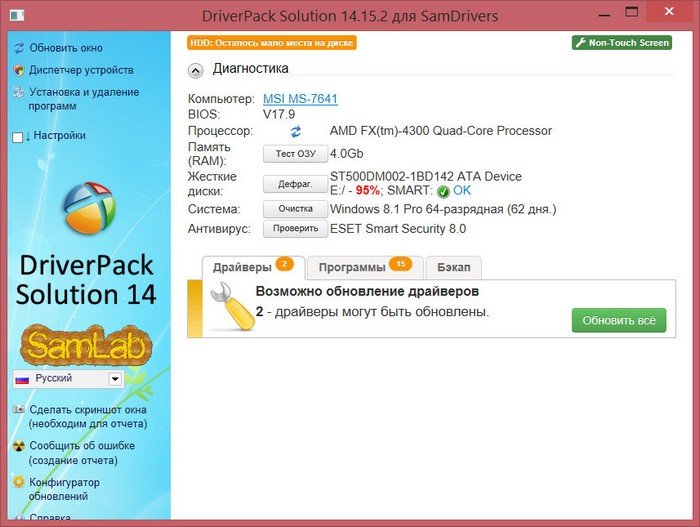Open the Русский language dropdown

(68, 379)
